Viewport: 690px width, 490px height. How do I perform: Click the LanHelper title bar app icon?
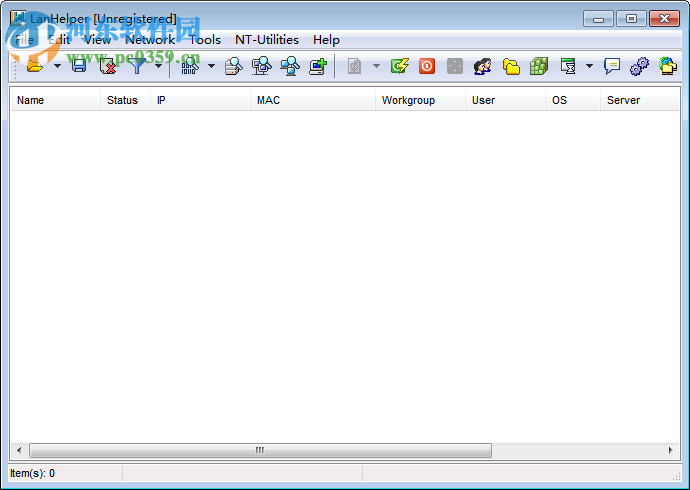pyautogui.click(x=18, y=18)
